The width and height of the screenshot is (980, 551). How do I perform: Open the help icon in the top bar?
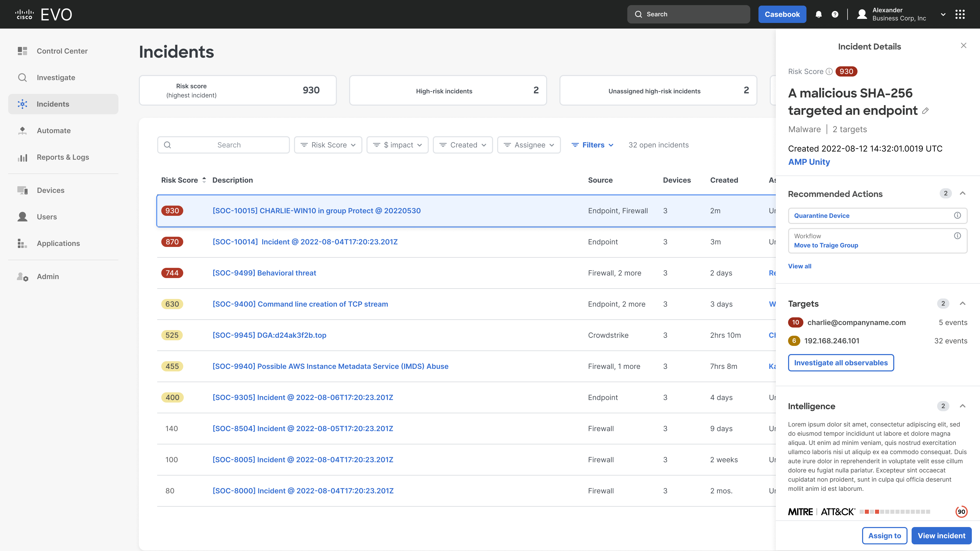pyautogui.click(x=835, y=14)
